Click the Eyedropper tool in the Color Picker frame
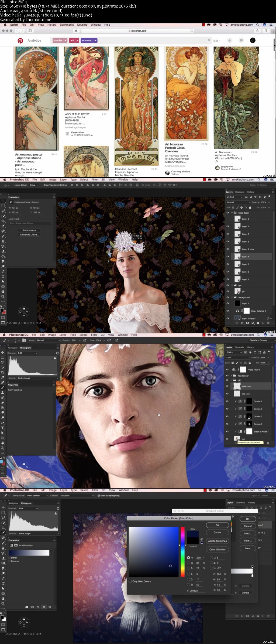The image size is (276, 644). pyautogui.click(x=3, y=533)
